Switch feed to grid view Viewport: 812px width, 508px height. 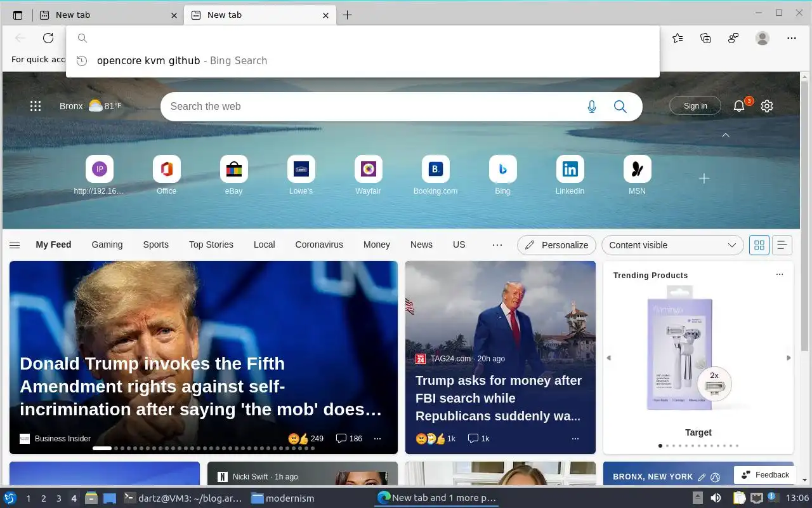[x=759, y=245]
